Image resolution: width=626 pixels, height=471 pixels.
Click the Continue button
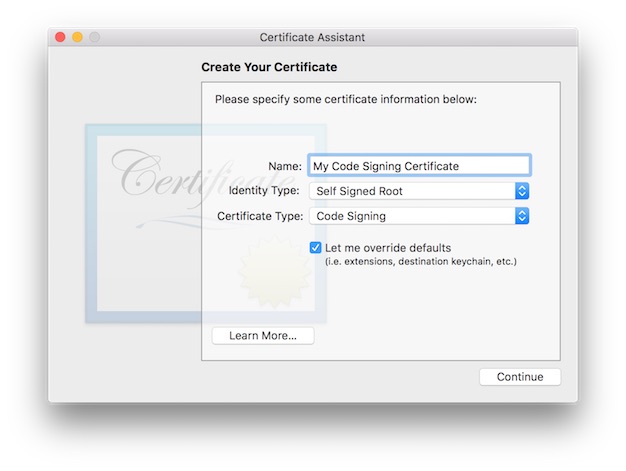point(520,377)
